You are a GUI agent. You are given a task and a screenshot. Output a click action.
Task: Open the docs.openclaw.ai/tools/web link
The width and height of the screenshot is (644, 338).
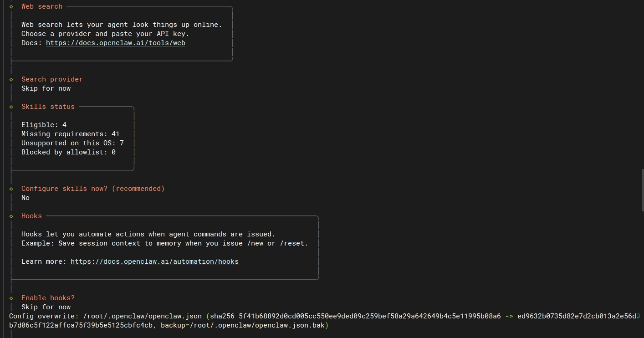[x=116, y=43]
